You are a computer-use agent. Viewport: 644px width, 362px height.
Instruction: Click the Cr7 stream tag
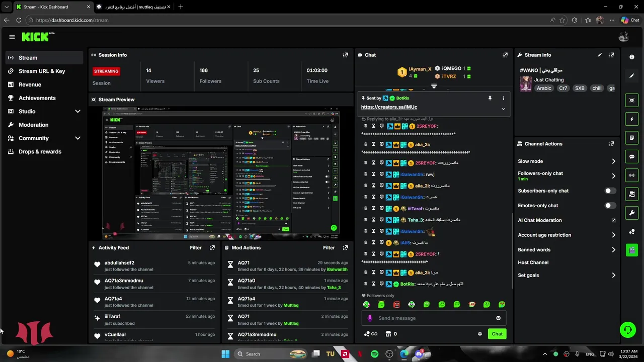(x=563, y=88)
